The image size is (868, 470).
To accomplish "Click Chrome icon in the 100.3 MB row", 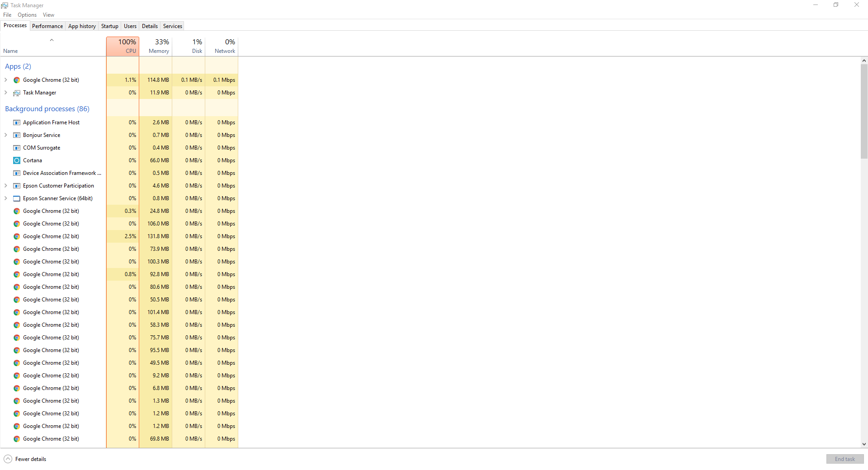I will [17, 262].
